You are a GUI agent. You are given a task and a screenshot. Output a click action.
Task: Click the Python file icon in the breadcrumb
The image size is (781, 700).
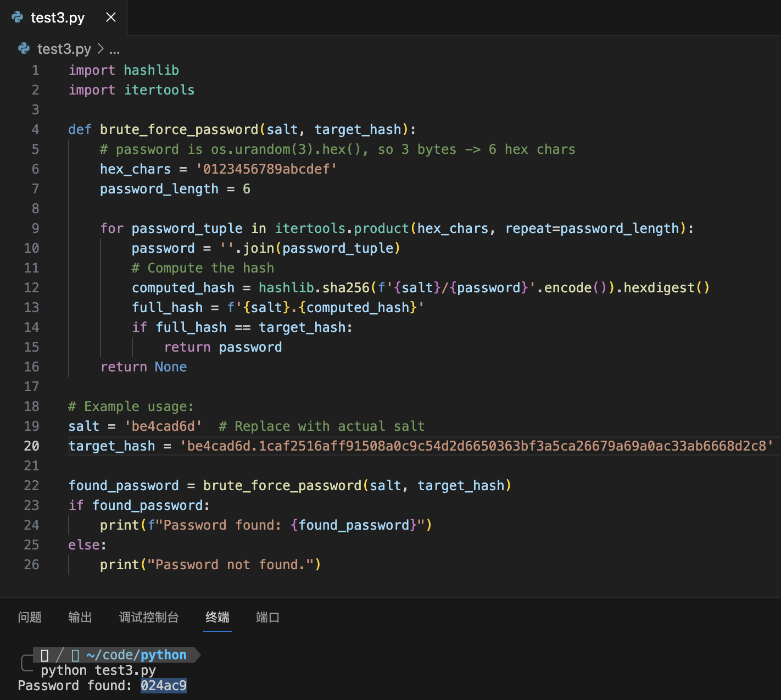click(24, 49)
